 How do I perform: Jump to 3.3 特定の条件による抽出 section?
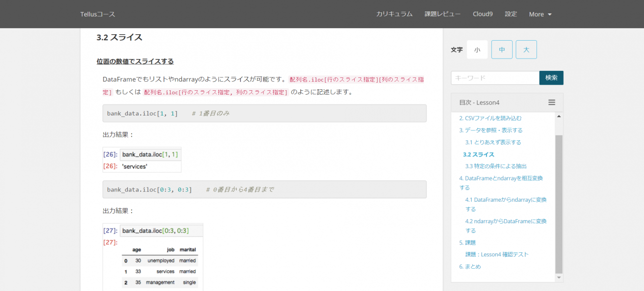496,166
